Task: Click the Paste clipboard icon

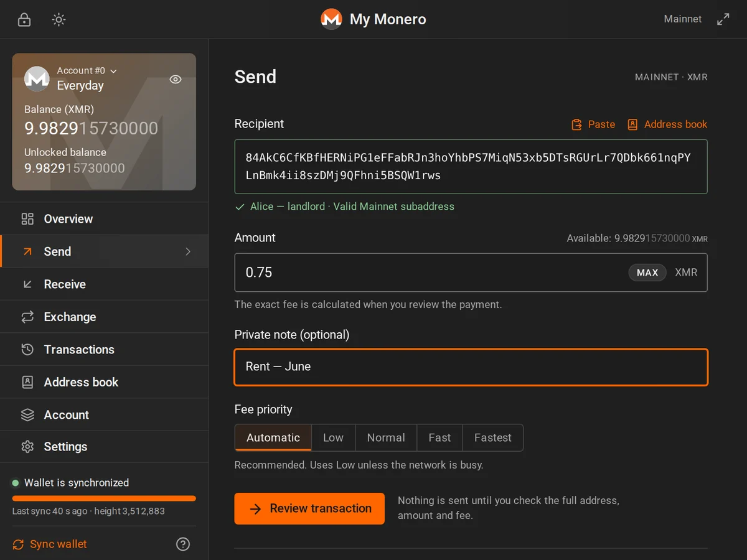Action: pos(577,124)
